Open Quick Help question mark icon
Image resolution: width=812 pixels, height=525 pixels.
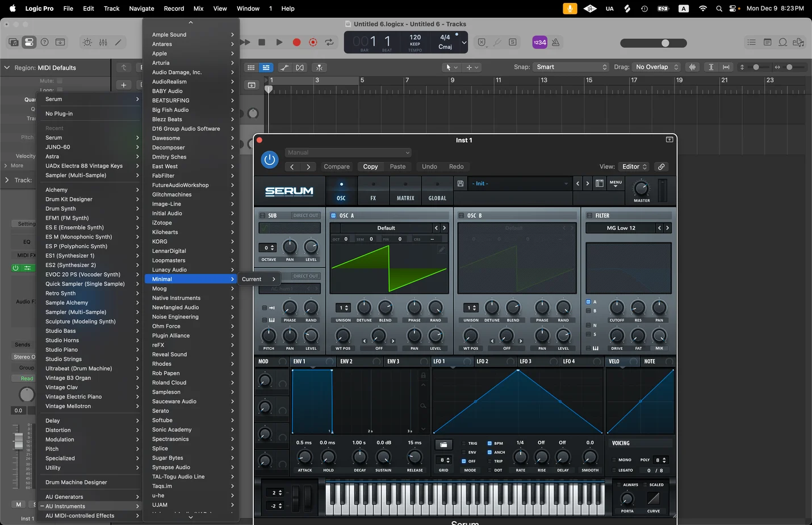tap(44, 43)
